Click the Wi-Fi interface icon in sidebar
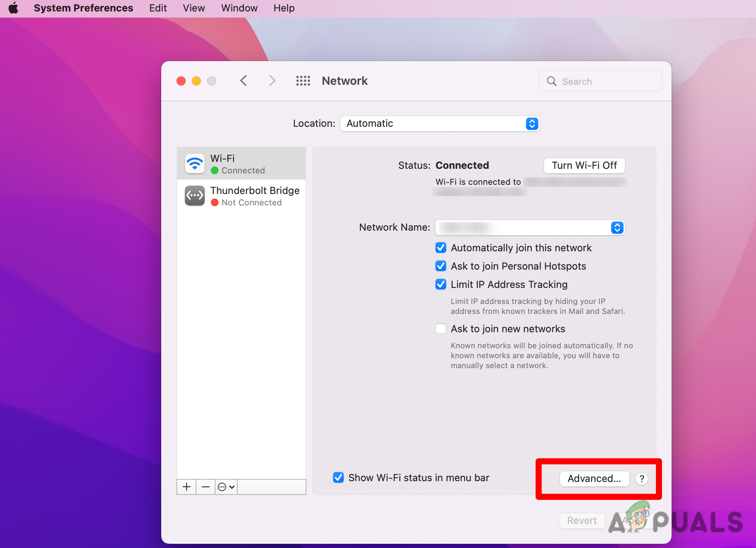756x548 pixels. [x=194, y=163]
